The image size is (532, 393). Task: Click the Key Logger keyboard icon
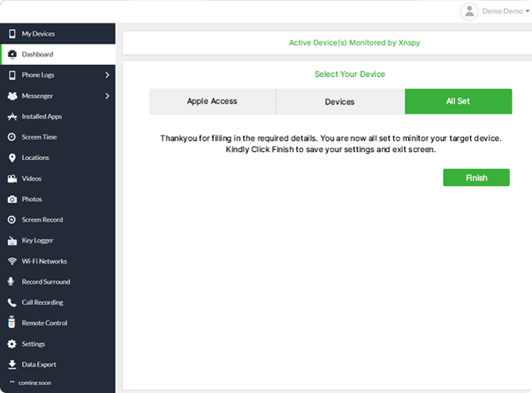(12, 241)
